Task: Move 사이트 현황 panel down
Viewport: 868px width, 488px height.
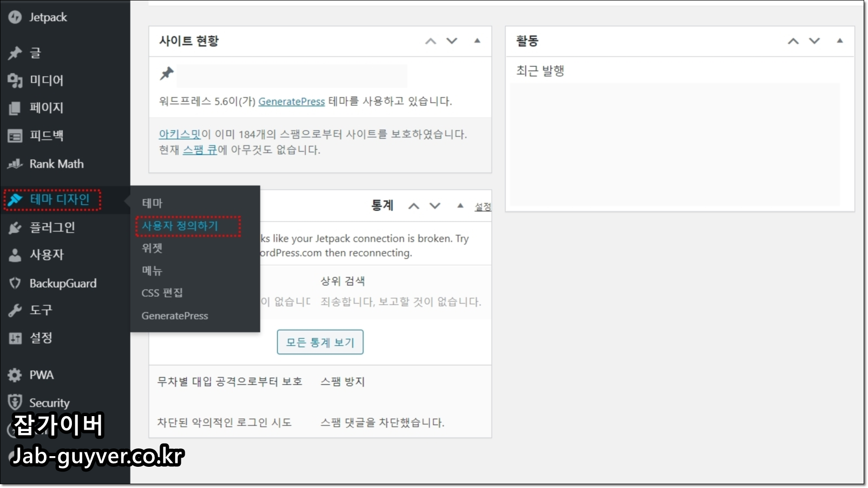Action: click(452, 41)
